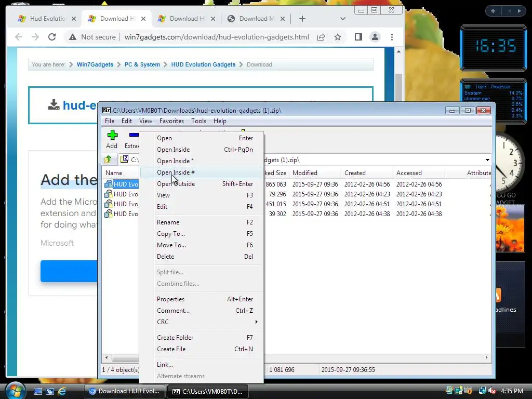Open the Chrome three-dot menu

[392, 37]
